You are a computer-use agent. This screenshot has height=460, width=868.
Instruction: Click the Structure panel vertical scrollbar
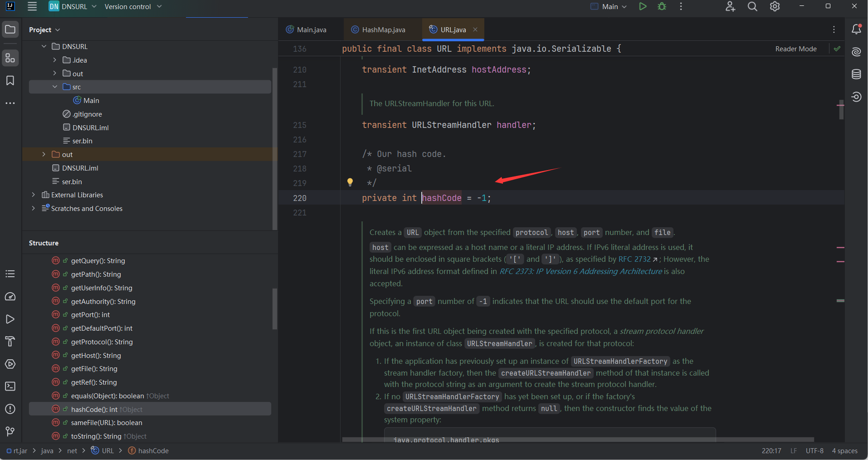click(x=274, y=308)
